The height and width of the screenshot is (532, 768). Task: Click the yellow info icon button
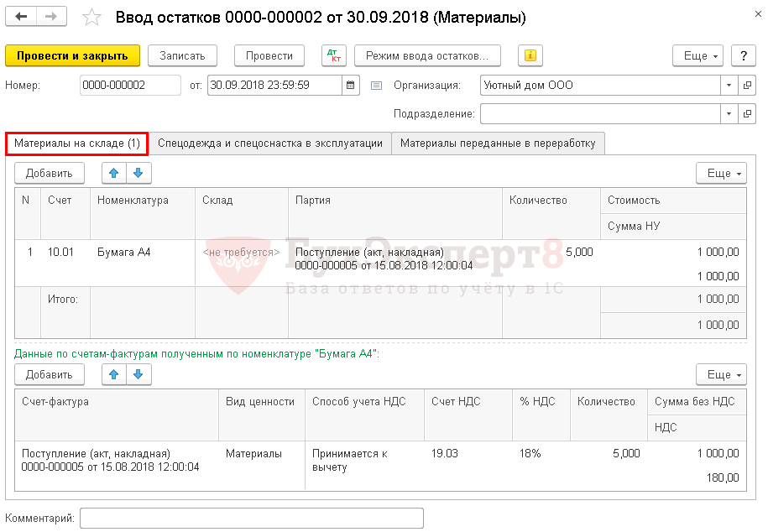[x=530, y=55]
